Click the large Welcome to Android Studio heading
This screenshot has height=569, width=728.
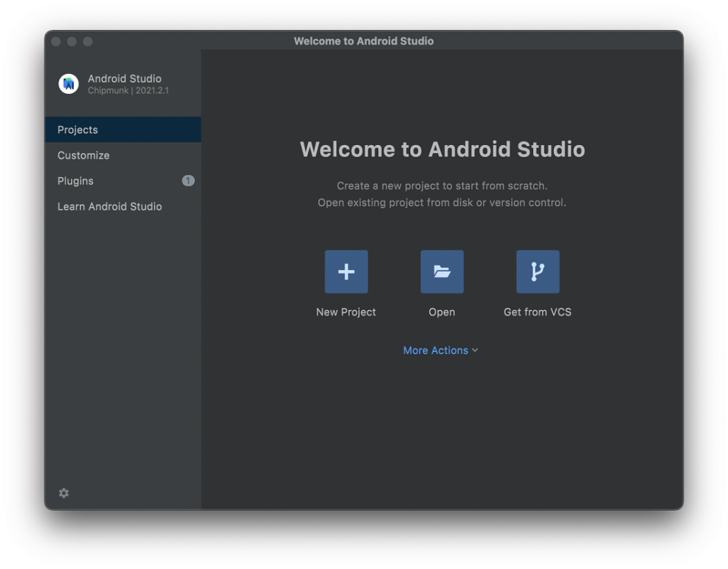tap(442, 149)
